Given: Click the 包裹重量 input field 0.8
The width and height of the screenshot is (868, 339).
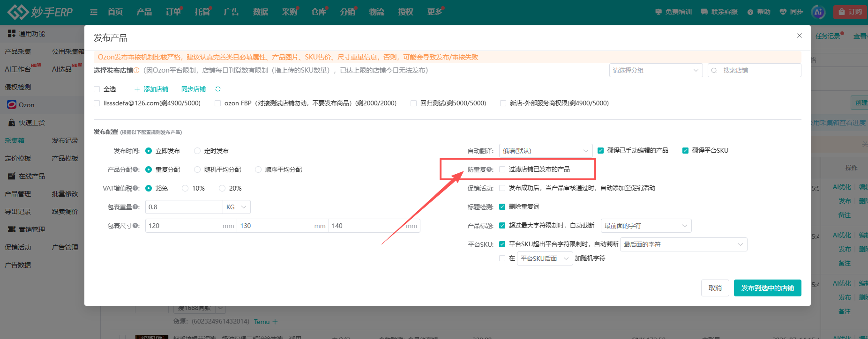Looking at the screenshot, I should [184, 207].
